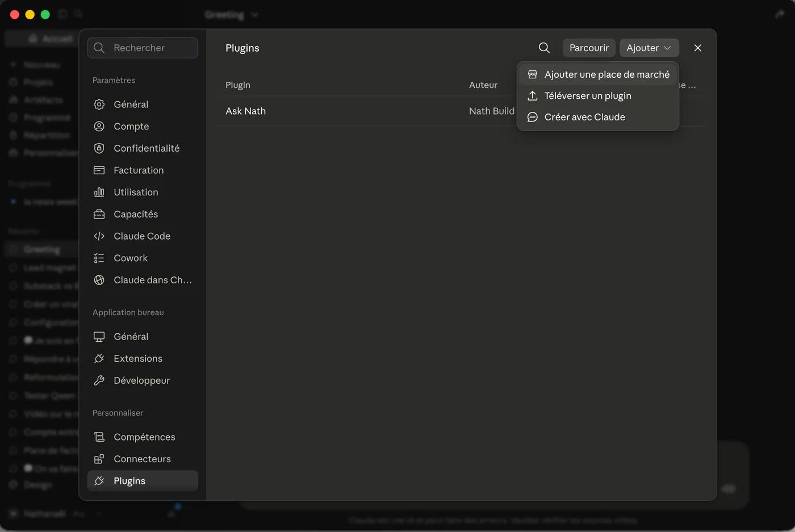
Task: Open the Compte settings section
Action: pyautogui.click(x=143, y=126)
